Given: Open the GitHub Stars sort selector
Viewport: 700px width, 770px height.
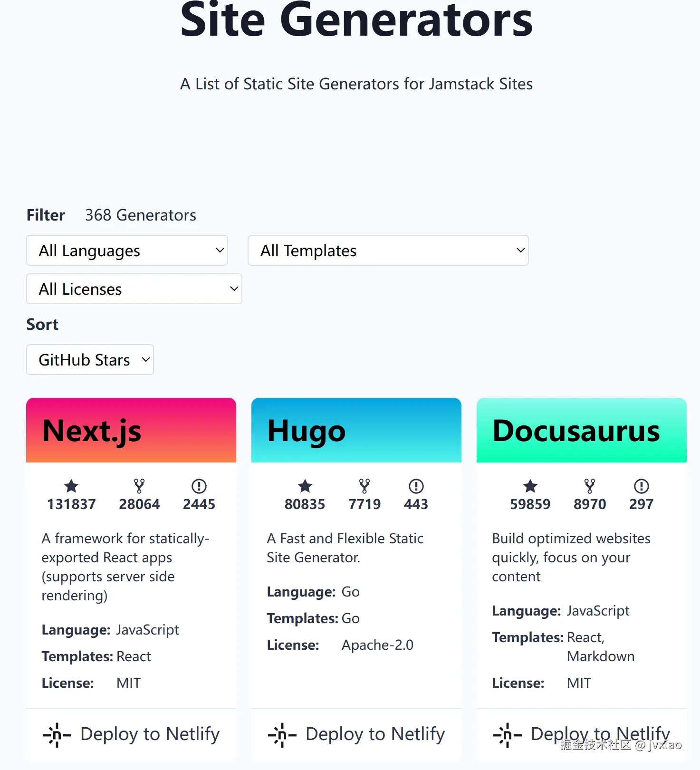Looking at the screenshot, I should [89, 360].
